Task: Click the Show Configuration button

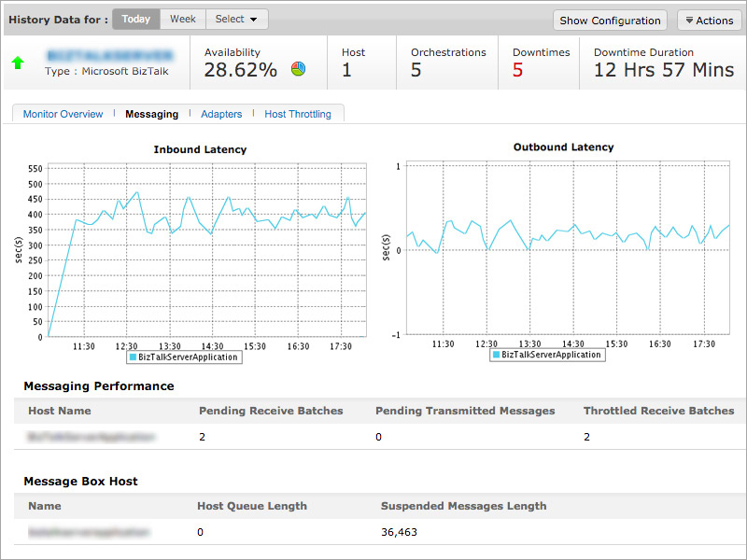Action: 611,21
